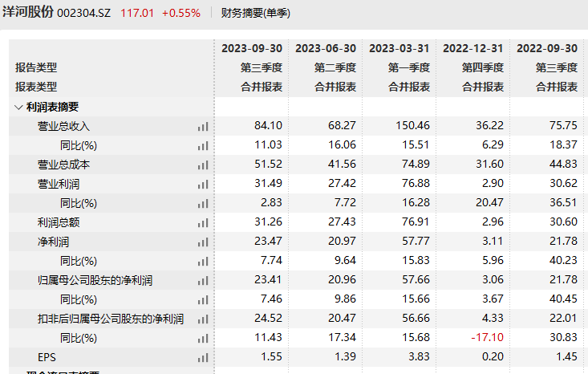The image size is (588, 374).
Task: Select the 扣非后归属母公司股东的净利润 row label
Action: tap(111, 319)
